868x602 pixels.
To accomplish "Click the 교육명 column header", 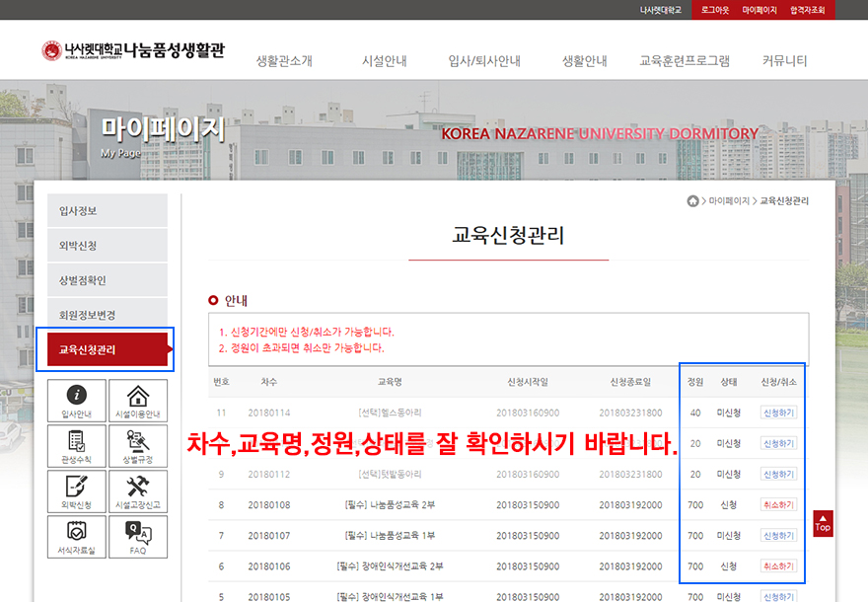I will (x=390, y=382).
